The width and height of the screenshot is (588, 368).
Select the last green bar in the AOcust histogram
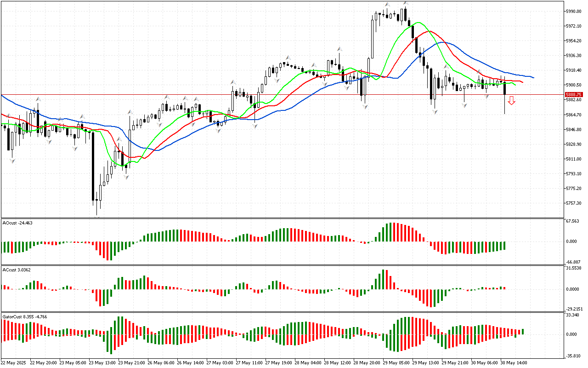click(504, 246)
